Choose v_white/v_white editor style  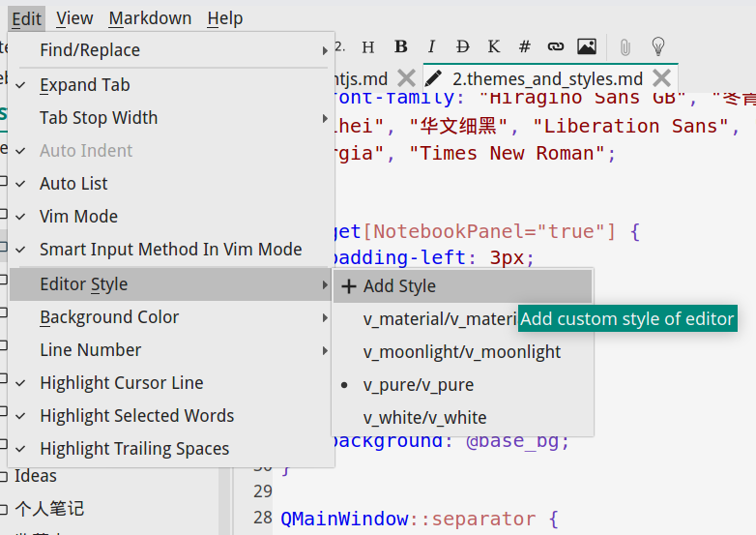coord(463,418)
